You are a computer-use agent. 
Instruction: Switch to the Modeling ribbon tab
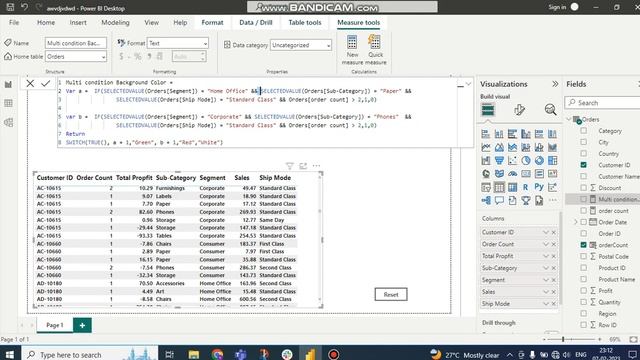click(115, 22)
